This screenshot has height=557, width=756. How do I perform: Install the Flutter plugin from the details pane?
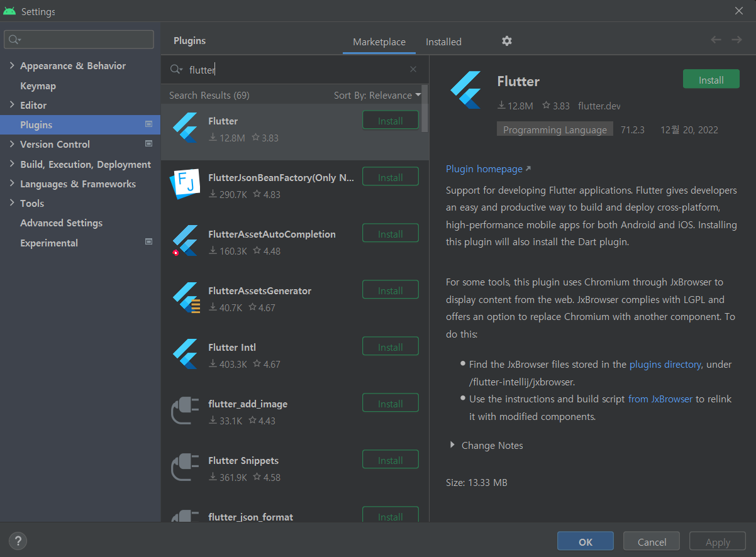click(711, 80)
